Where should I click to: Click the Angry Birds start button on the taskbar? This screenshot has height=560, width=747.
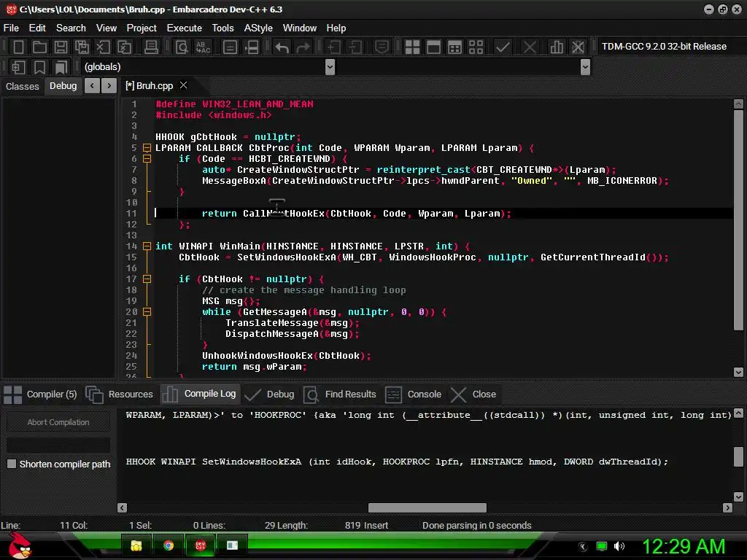19,545
